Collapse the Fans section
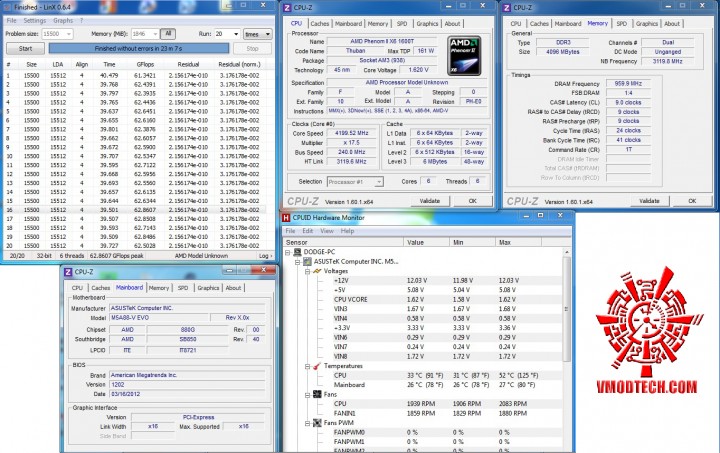The height and width of the screenshot is (453, 720). point(307,395)
